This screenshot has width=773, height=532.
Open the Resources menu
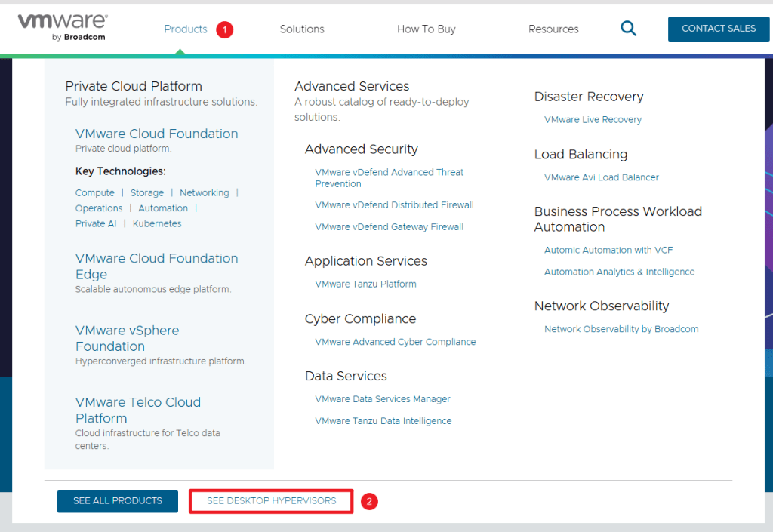[x=553, y=29]
